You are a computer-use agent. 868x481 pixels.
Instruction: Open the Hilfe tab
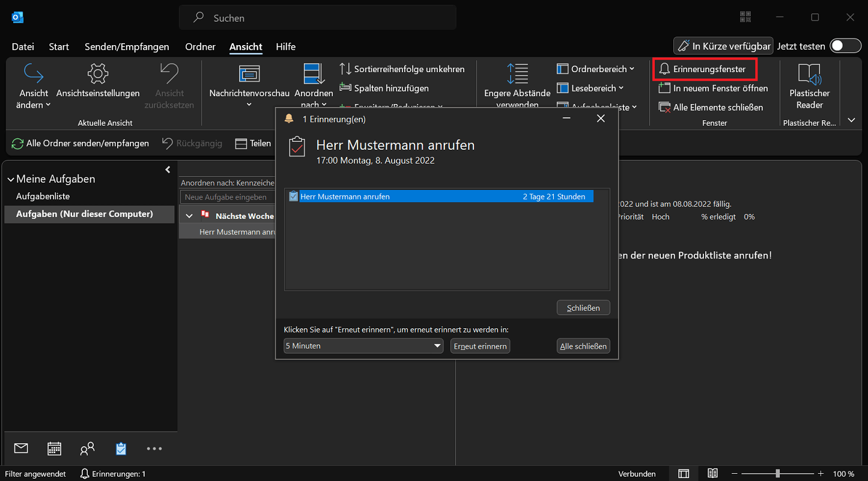coord(285,46)
